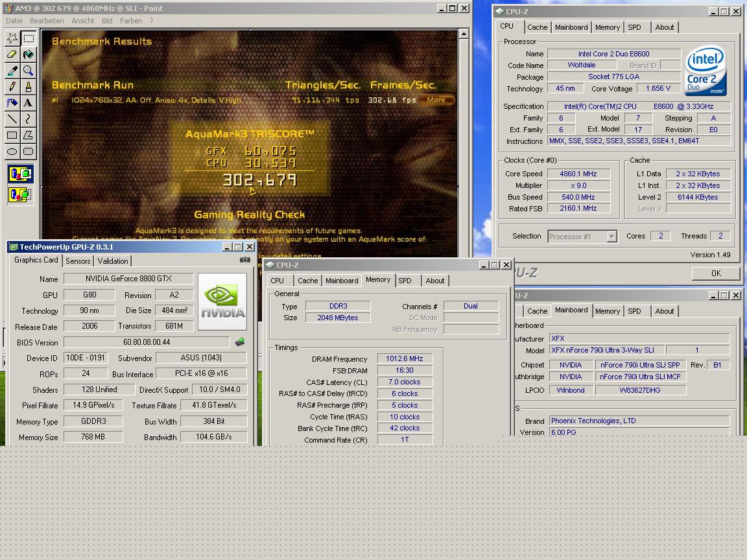Open Memory tab in the CPU-Z processor window

pos(608,28)
